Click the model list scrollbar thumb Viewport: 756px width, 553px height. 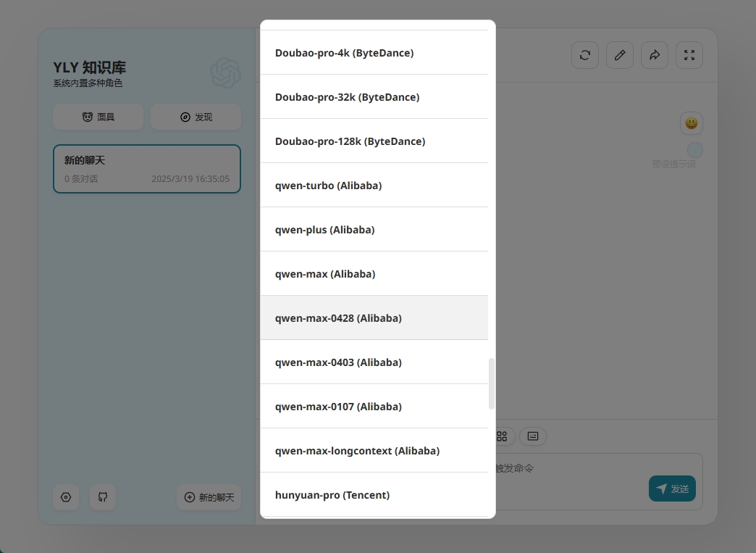coord(492,383)
